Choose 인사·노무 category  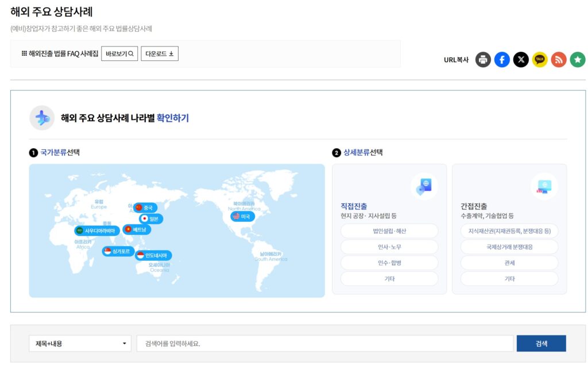(x=389, y=247)
